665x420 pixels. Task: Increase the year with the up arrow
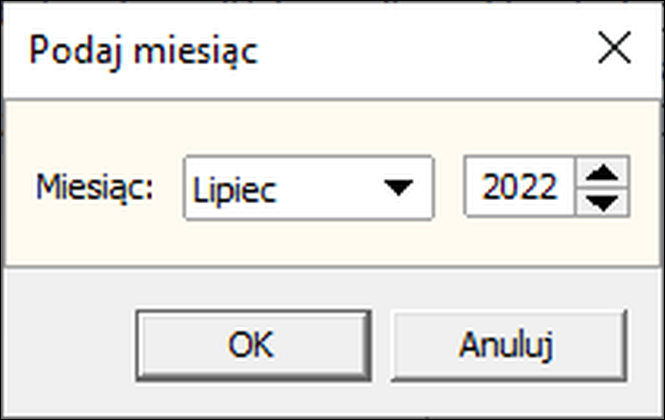pyautogui.click(x=602, y=172)
